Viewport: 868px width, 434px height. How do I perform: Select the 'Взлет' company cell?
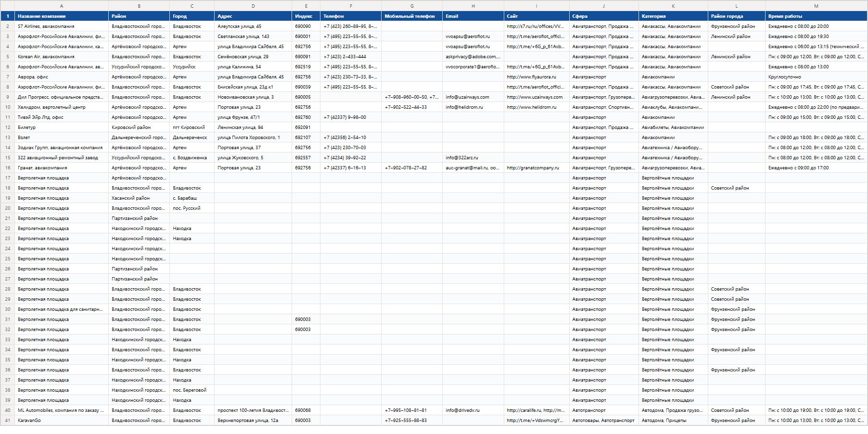point(62,138)
